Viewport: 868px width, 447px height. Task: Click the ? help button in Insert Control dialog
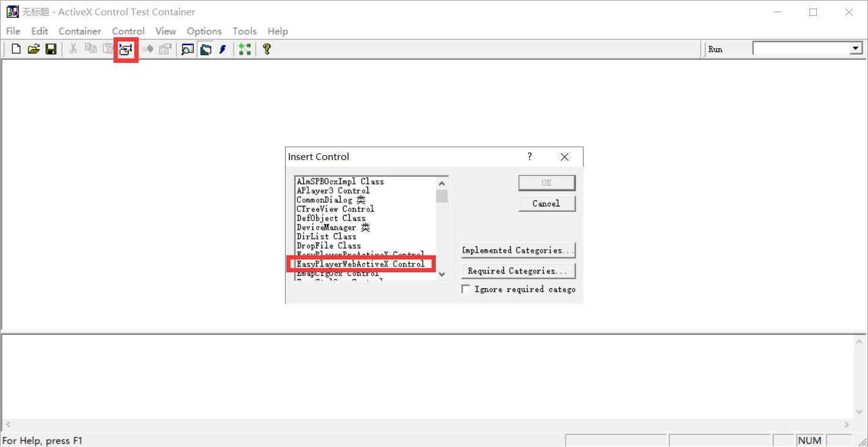point(530,156)
